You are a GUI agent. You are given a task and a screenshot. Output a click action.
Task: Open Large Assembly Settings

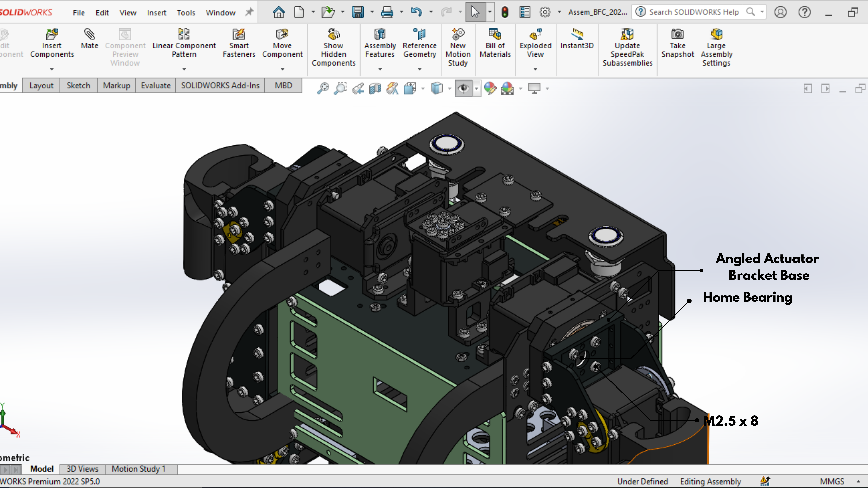[716, 47]
